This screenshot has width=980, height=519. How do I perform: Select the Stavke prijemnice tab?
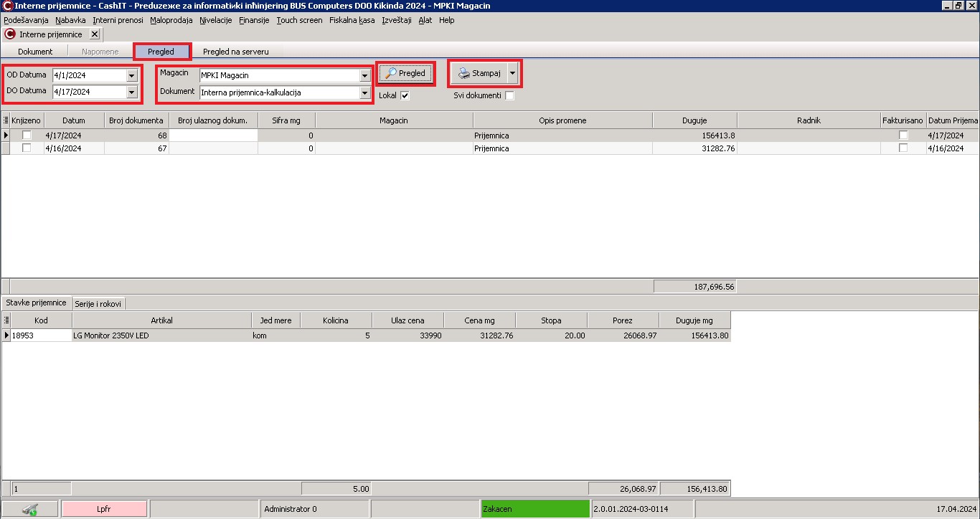click(x=36, y=303)
